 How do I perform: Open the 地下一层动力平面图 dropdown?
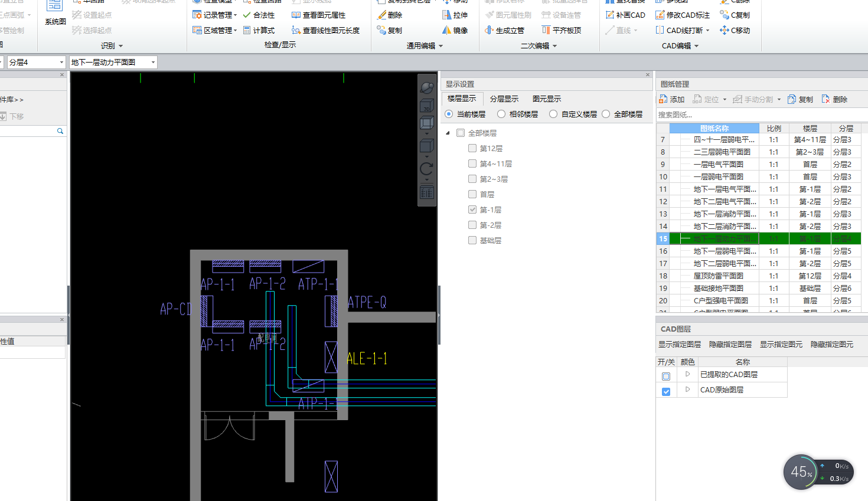153,62
